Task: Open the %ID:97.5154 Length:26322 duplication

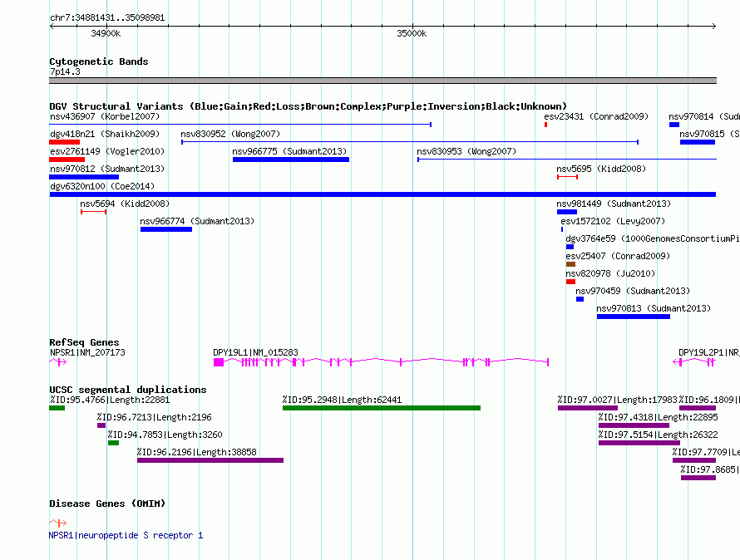Action: 639,443
